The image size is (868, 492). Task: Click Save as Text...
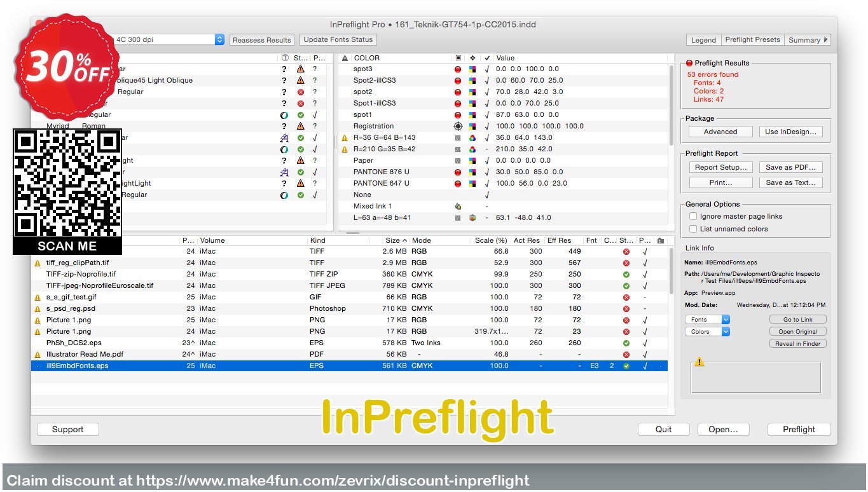(790, 182)
